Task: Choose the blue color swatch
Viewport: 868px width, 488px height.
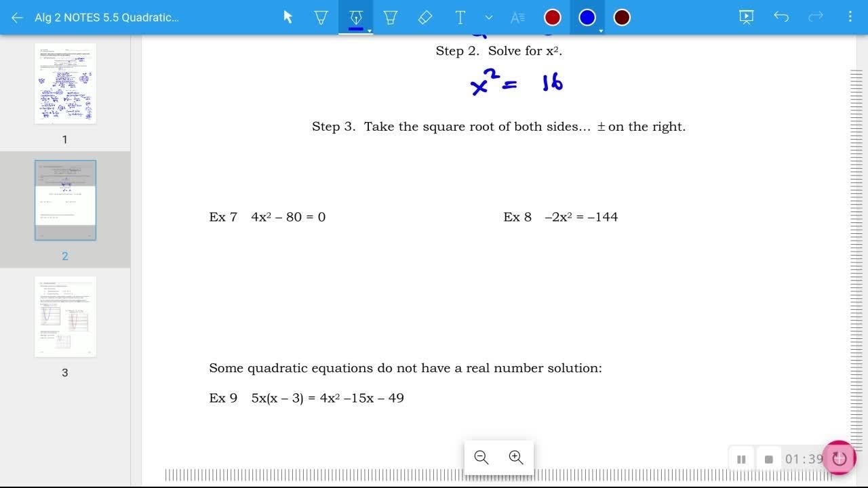Action: click(x=587, y=18)
